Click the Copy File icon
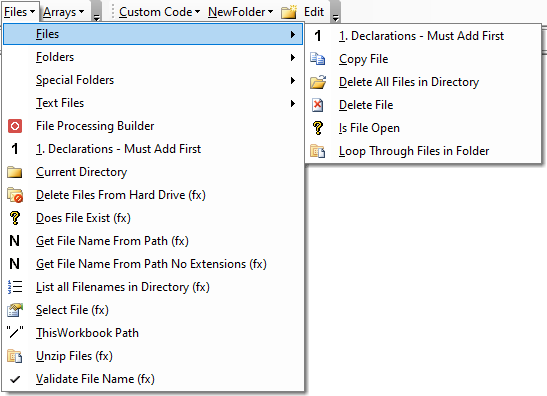The height and width of the screenshot is (396, 547). click(x=317, y=59)
